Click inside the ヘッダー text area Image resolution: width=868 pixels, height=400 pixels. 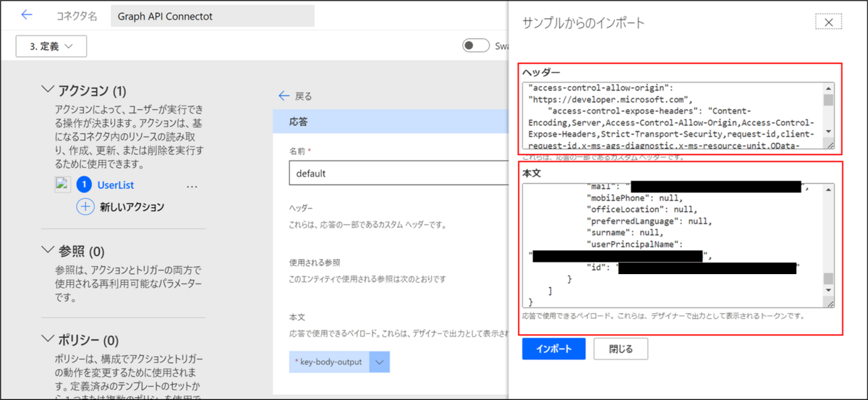click(x=673, y=116)
